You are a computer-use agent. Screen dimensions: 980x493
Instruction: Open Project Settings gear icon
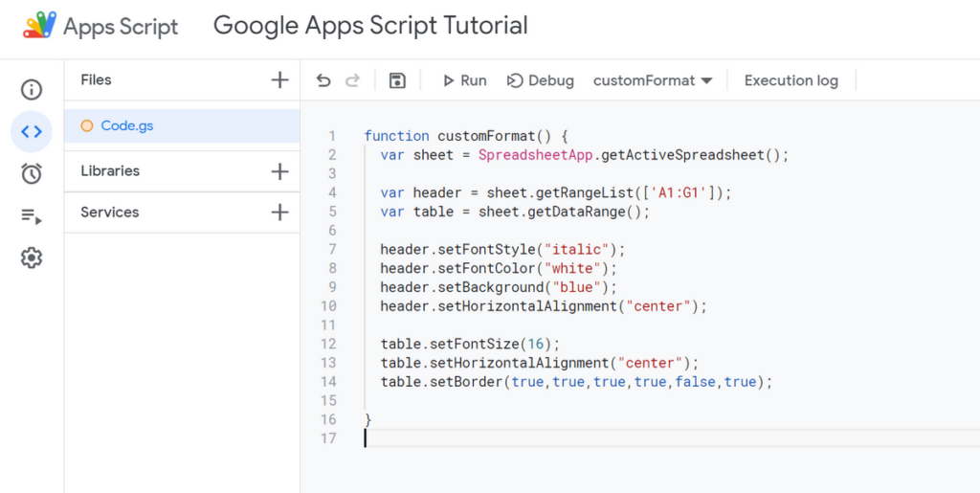click(x=32, y=258)
